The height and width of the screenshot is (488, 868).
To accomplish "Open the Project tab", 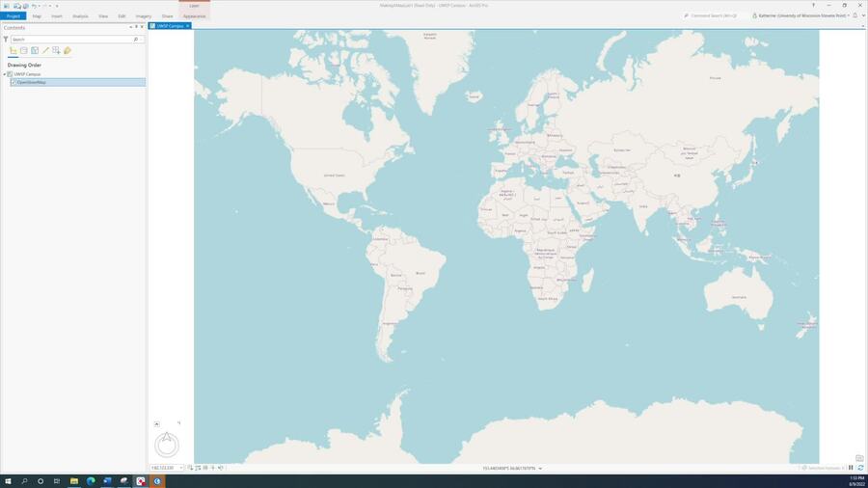I will (x=14, y=16).
